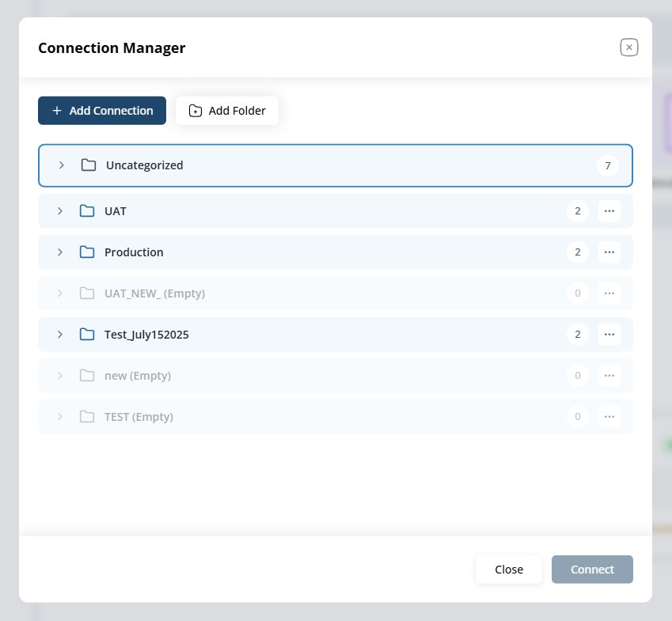Open more options for new folder
Screen dimensions: 672x621
point(609,376)
